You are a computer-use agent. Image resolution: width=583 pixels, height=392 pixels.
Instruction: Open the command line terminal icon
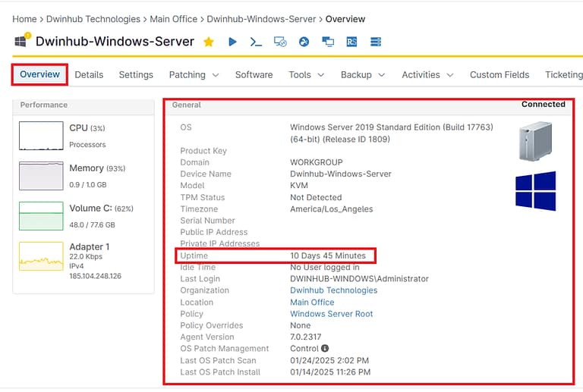(x=256, y=42)
